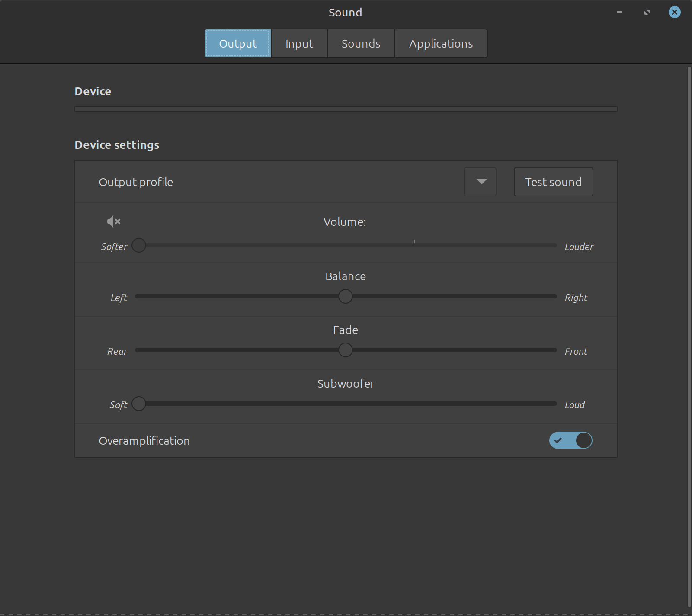Open the Output profile dropdown
692x616 pixels.
tap(480, 182)
